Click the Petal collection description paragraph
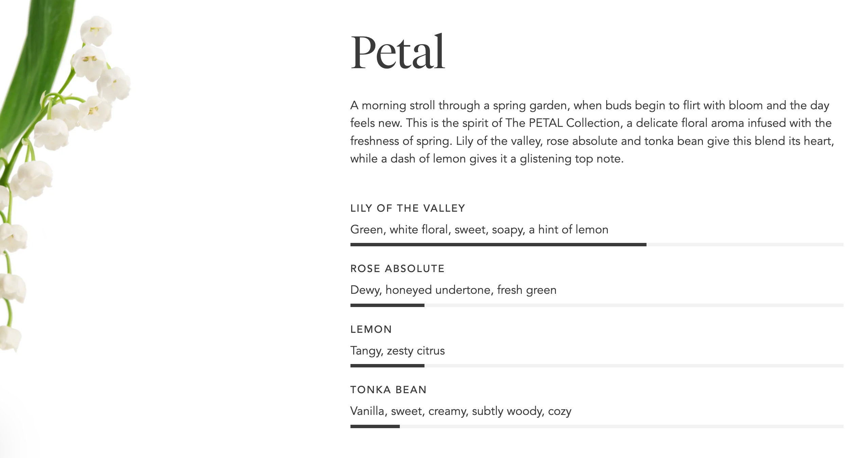The width and height of the screenshot is (868, 458). tap(592, 132)
